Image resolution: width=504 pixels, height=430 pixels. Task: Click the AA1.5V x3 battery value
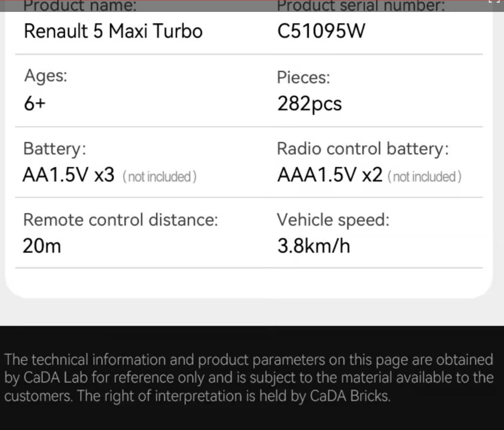point(69,175)
